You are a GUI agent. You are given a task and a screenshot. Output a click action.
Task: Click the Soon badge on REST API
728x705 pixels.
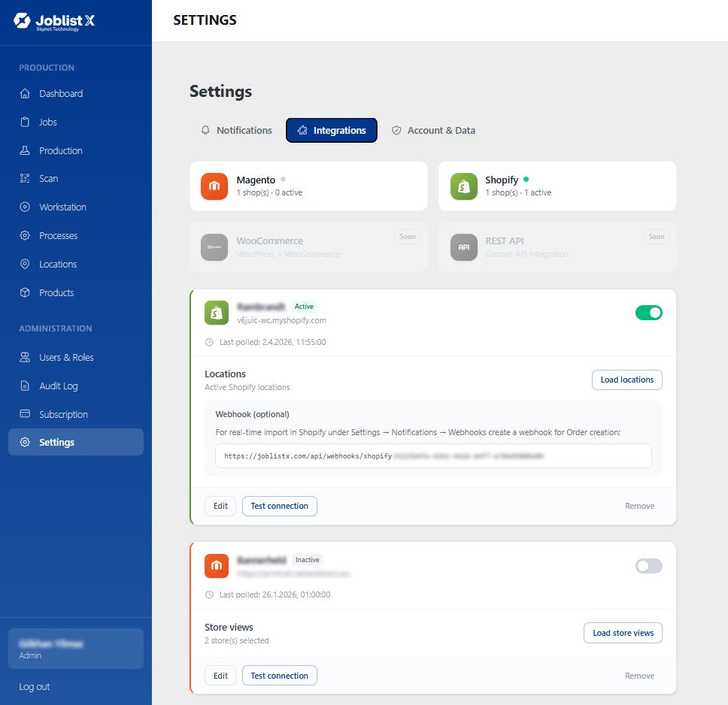click(657, 237)
